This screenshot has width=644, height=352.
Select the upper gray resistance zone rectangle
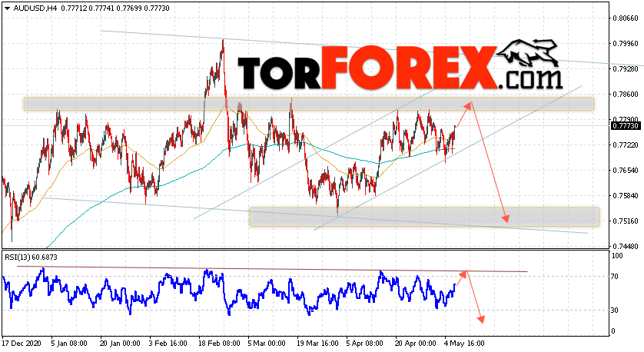(x=309, y=104)
